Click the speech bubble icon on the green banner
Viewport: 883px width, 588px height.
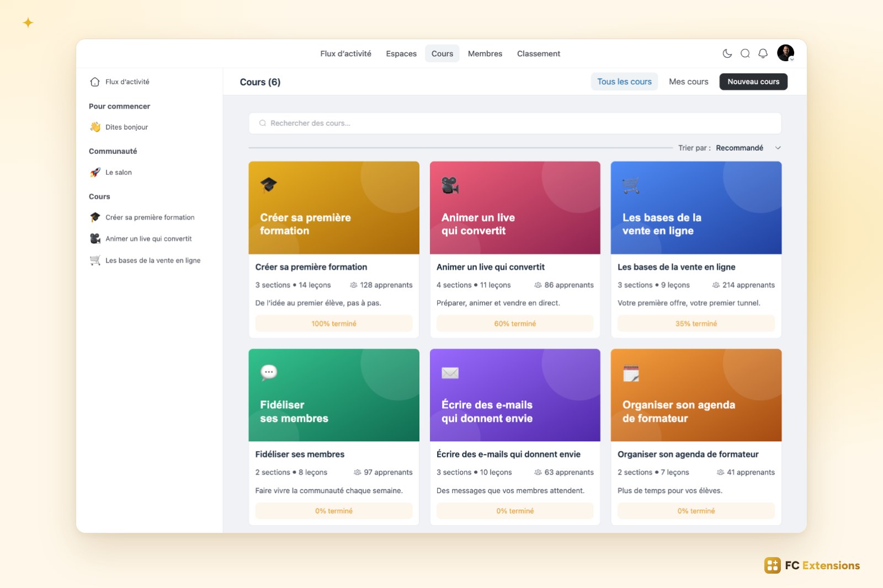pyautogui.click(x=269, y=372)
